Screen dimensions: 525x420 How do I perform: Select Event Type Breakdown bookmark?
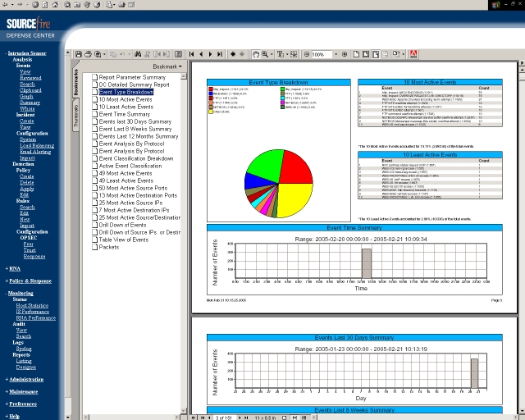[126, 92]
